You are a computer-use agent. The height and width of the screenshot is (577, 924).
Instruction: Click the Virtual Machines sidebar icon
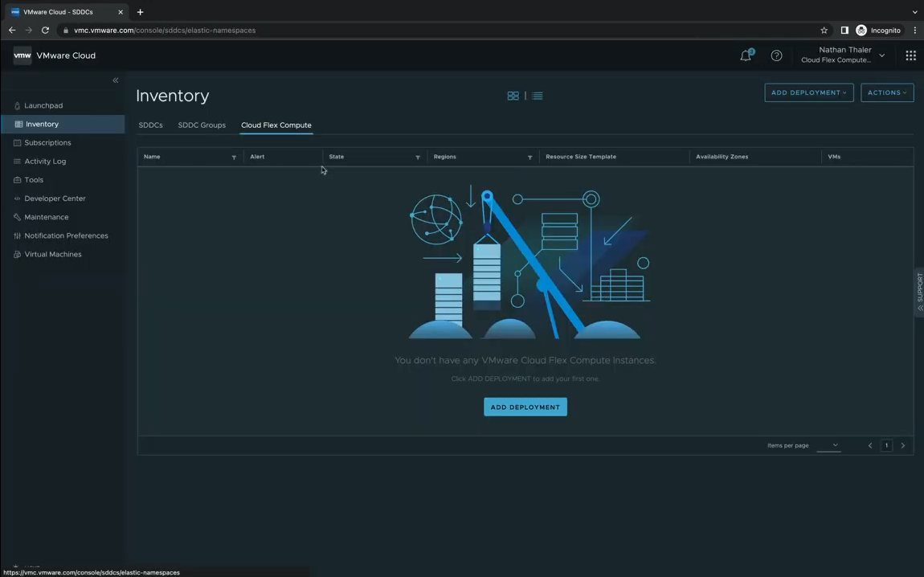(x=17, y=254)
